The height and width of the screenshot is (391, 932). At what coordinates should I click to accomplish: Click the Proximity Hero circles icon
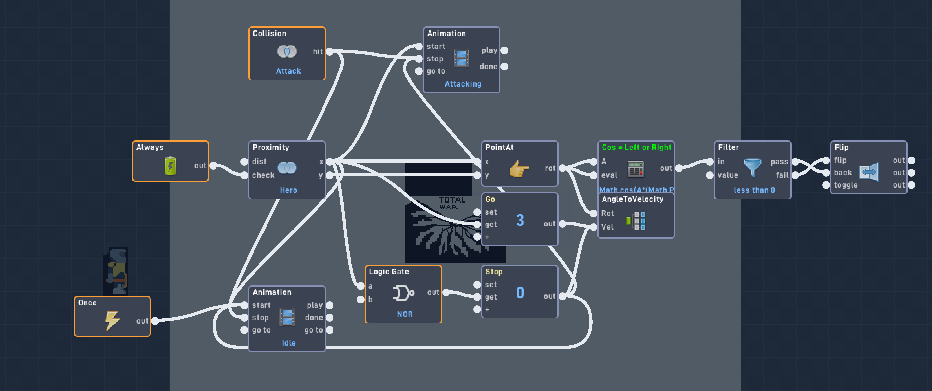coord(287,168)
